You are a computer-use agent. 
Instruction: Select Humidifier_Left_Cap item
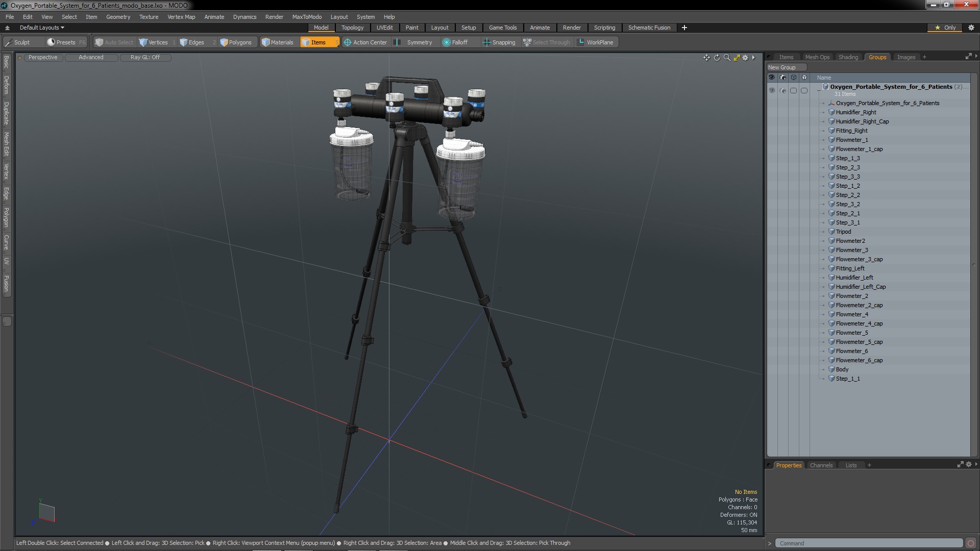pyautogui.click(x=861, y=287)
